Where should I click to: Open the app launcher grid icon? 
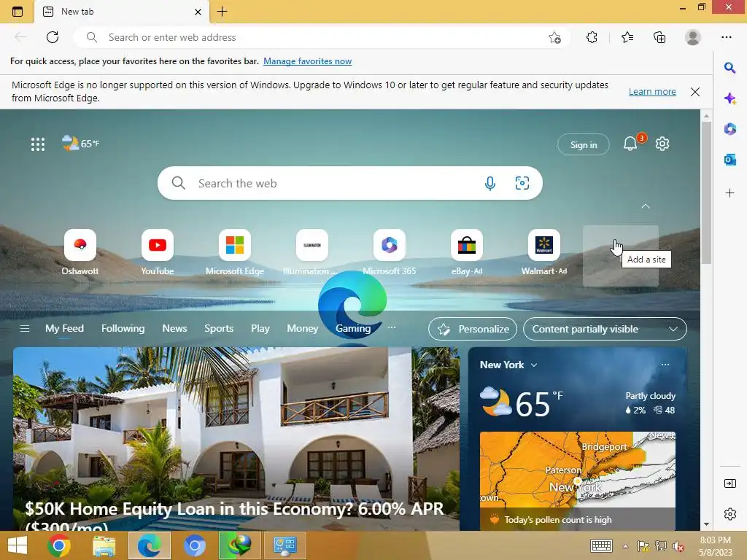38,144
